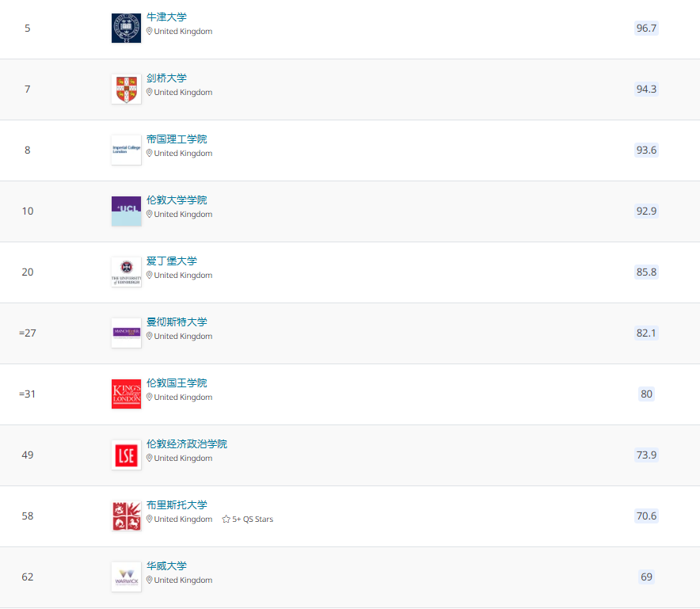Viewport: 700px width, 609px height.
Task: Click rank number 5 for 牛津大学
Action: pyautogui.click(x=28, y=29)
